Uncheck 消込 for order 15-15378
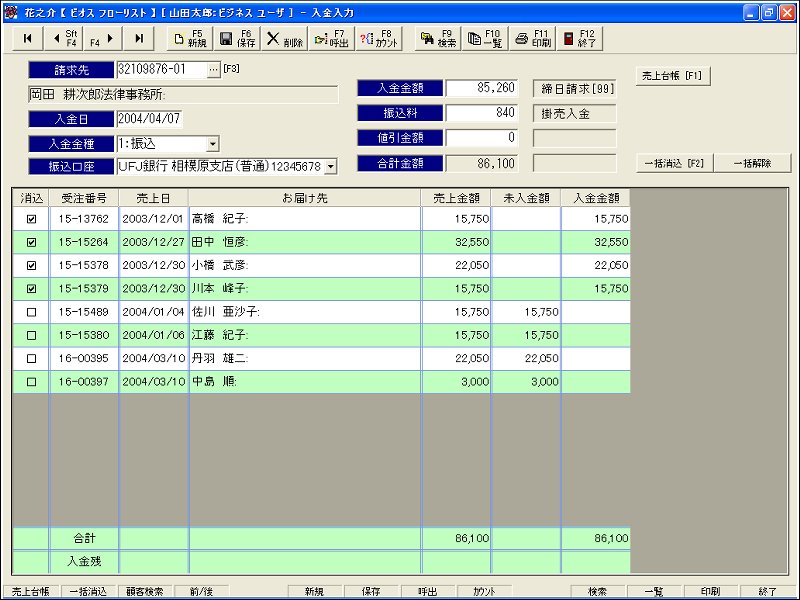 pos(31,265)
